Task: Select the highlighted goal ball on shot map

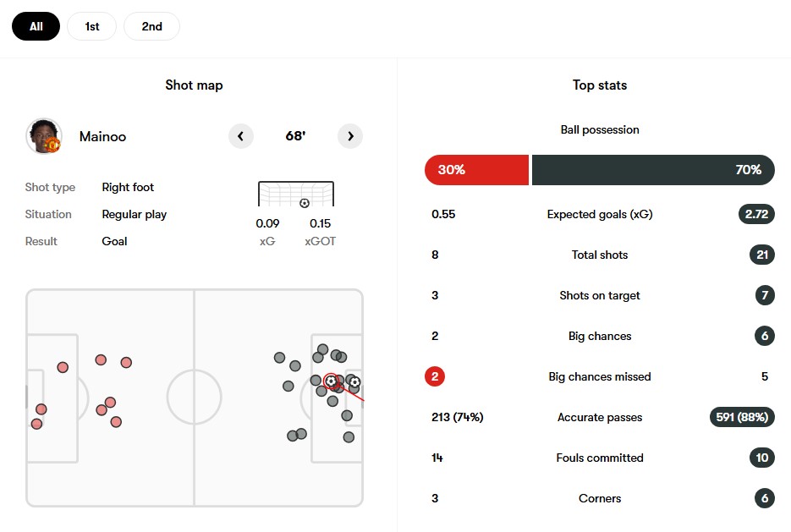Action: tap(331, 381)
